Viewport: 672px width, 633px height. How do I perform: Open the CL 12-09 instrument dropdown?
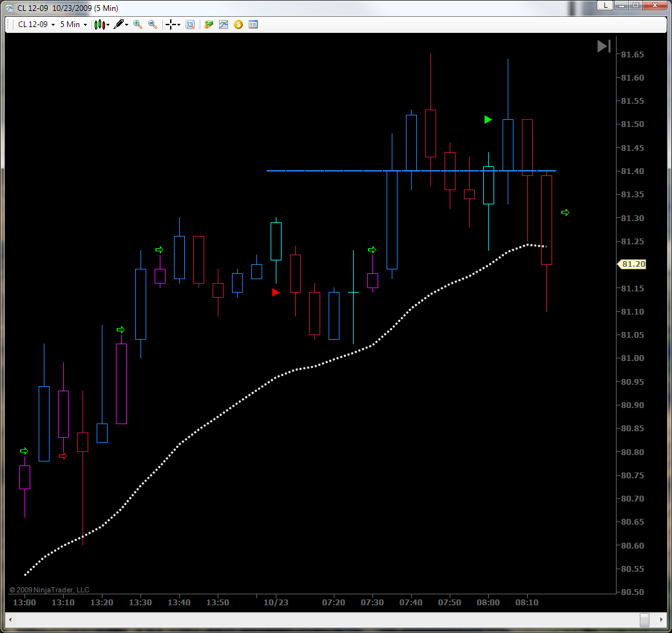37,24
